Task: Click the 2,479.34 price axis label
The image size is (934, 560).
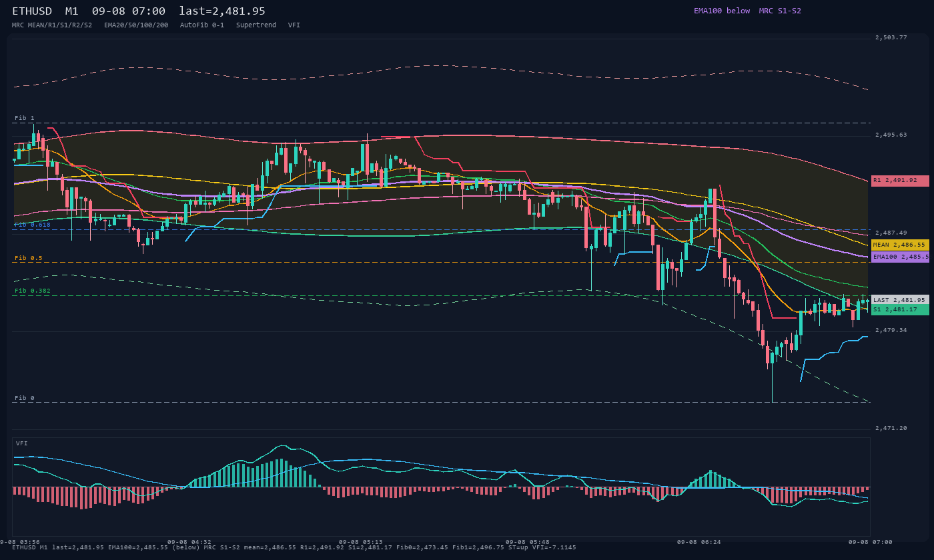Action: (891, 330)
